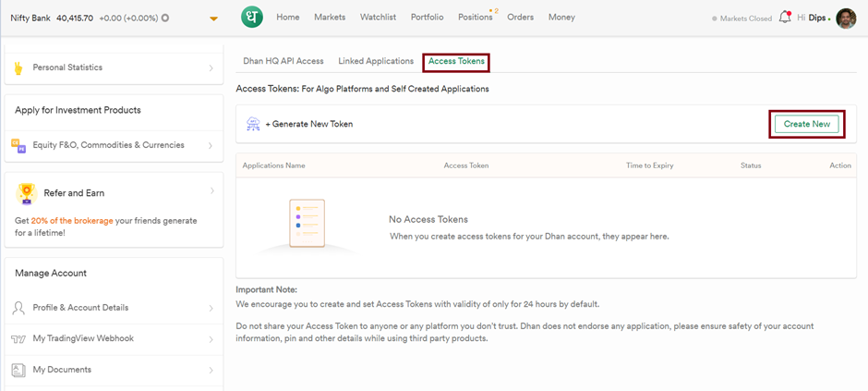Click the Action column header
Image resolution: width=868 pixels, height=391 pixels.
click(x=840, y=165)
